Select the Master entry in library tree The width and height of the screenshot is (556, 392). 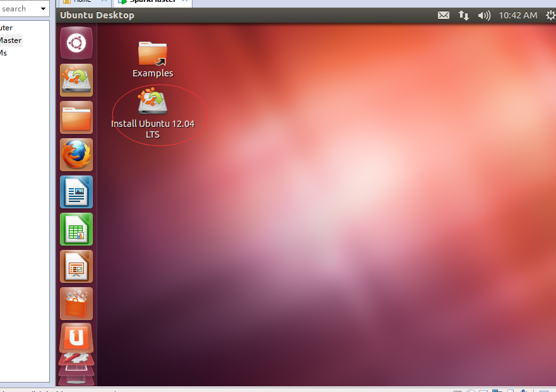point(11,40)
